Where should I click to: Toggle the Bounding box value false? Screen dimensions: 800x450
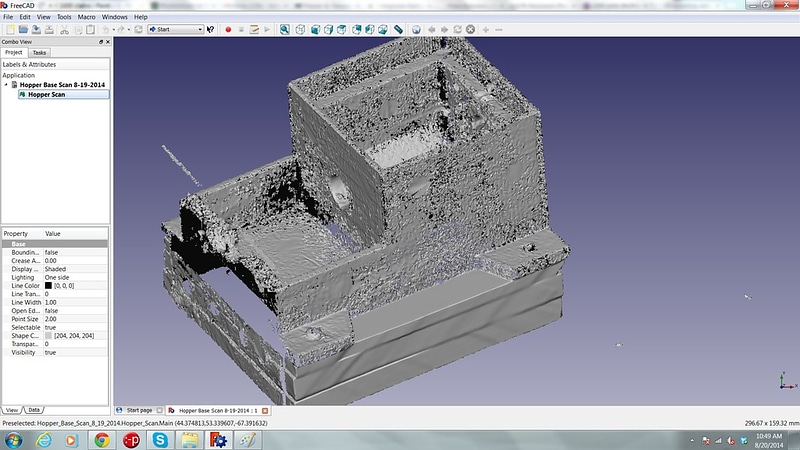(76, 253)
